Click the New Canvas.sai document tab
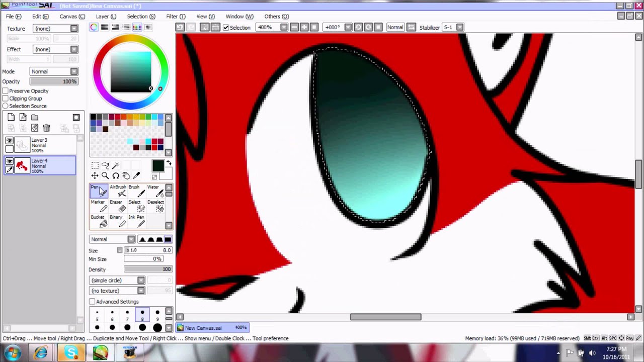Viewport: 644px width, 362px height. 212,328
